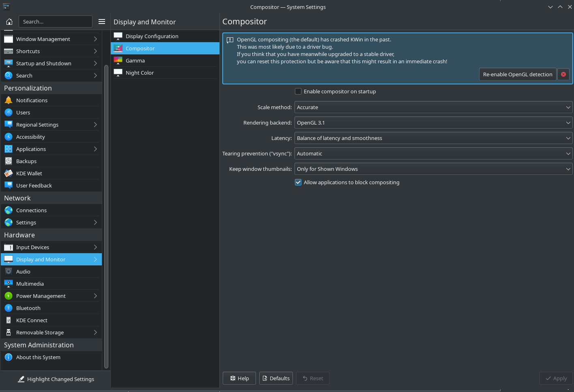
Task: Select Input Devices icon
Action: click(x=9, y=247)
